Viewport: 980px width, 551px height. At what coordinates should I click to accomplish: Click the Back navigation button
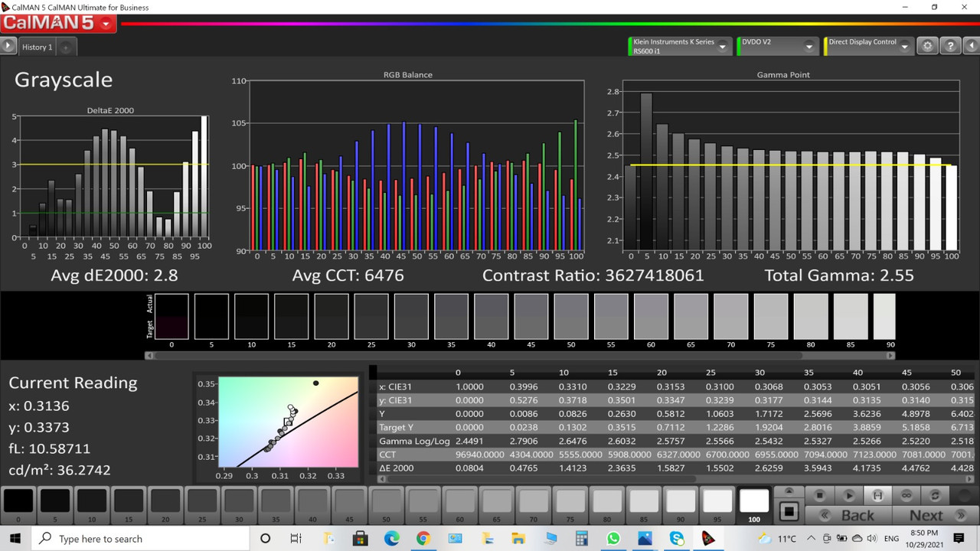pos(850,515)
